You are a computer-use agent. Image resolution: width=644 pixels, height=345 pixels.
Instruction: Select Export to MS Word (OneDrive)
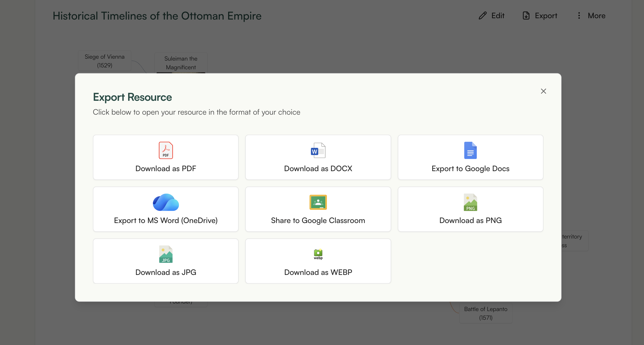(x=166, y=209)
